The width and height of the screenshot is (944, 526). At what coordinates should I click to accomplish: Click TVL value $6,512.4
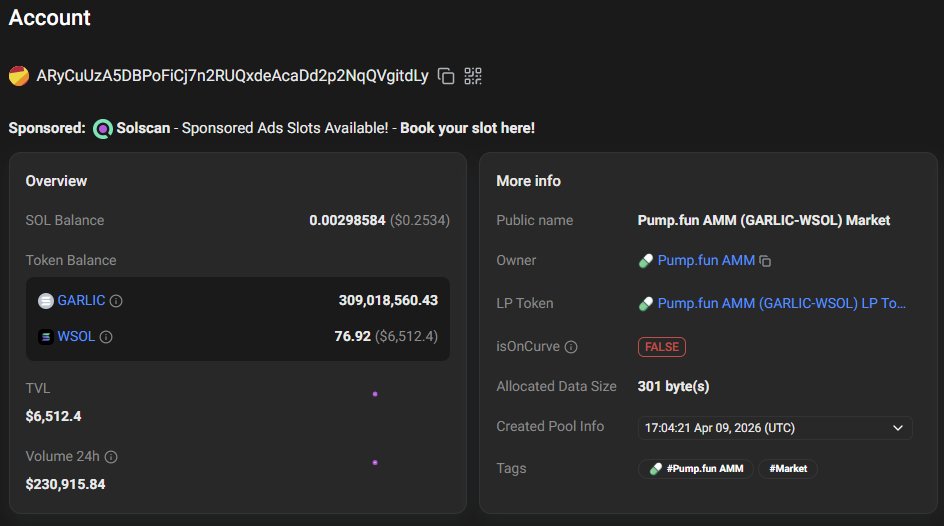(x=54, y=416)
